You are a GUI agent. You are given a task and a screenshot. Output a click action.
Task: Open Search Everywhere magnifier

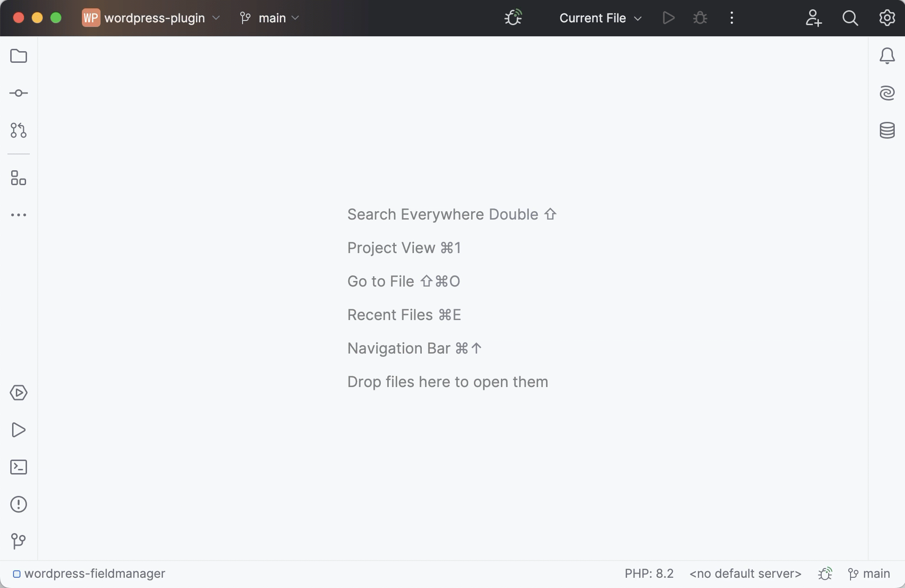coord(850,18)
